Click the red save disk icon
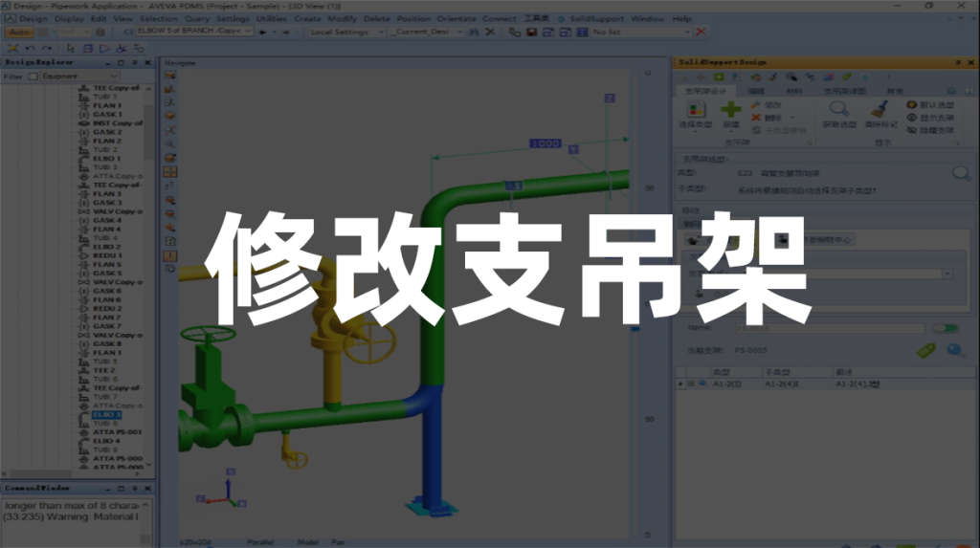The height and width of the screenshot is (548, 980). point(531,32)
